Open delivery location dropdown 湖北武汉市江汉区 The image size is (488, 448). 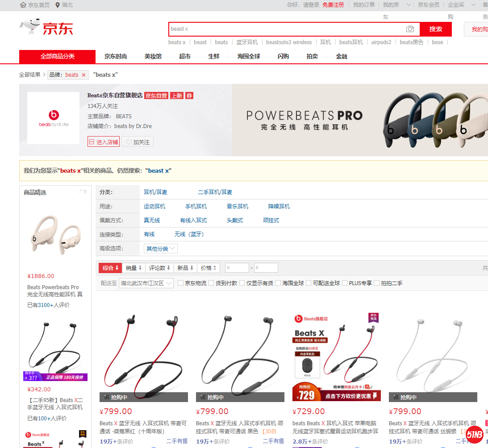[146, 283]
